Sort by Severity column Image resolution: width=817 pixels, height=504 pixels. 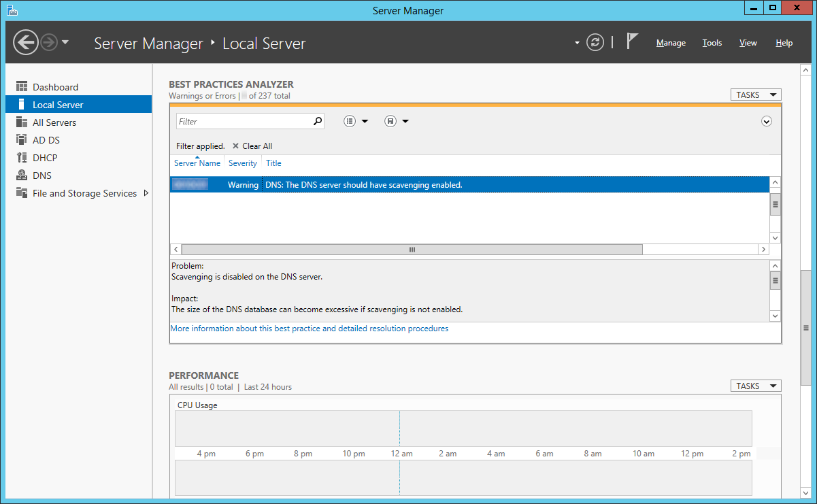tap(243, 163)
